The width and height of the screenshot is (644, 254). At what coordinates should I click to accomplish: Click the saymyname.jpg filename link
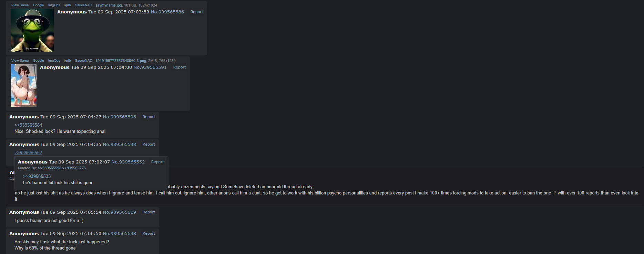coord(109,5)
